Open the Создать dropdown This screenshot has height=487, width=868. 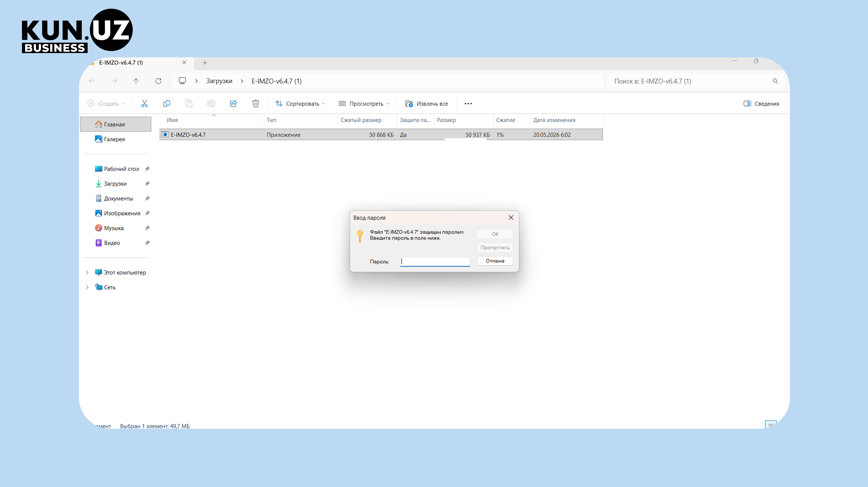tap(106, 103)
